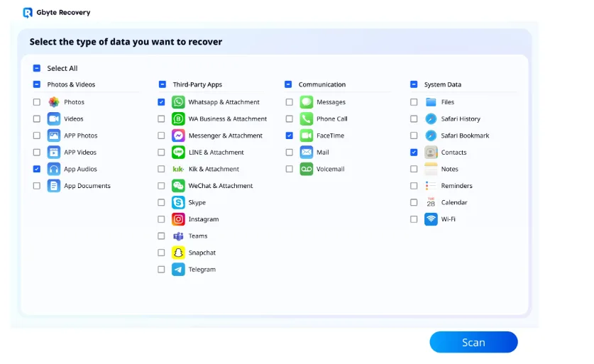Uncheck the App Audios checkbox
Screen dimensions: 594x364
[37, 169]
